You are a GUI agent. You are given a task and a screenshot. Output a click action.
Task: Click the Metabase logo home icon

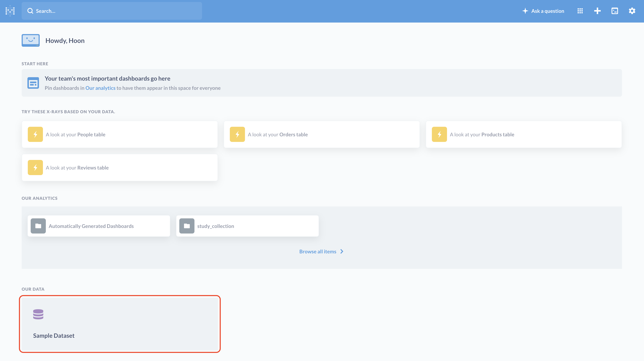10,11
